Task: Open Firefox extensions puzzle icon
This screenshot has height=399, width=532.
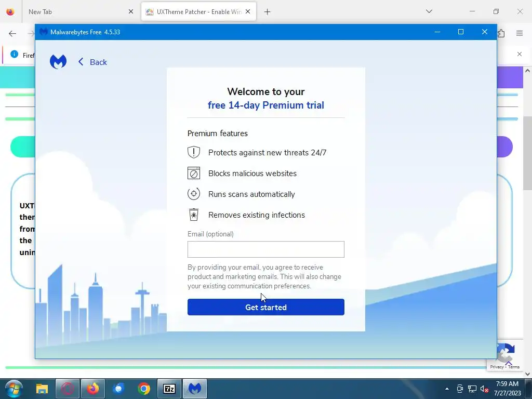Action: click(x=501, y=33)
